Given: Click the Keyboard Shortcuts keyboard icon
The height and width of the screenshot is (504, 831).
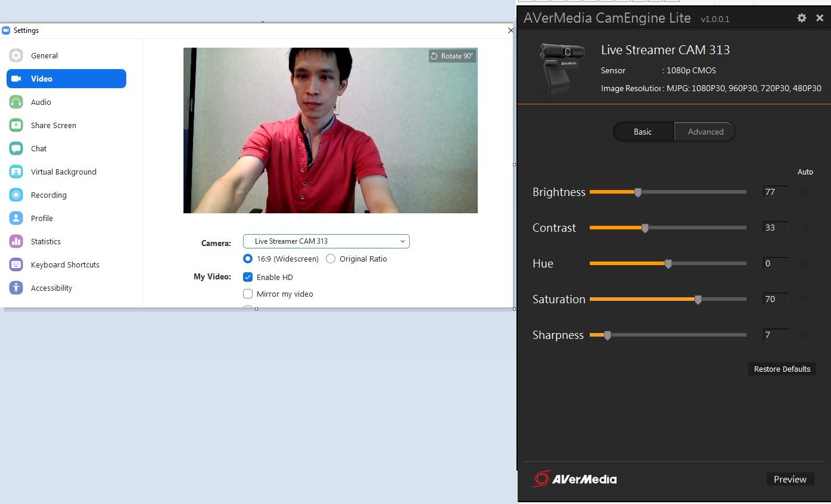Looking at the screenshot, I should pos(16,265).
